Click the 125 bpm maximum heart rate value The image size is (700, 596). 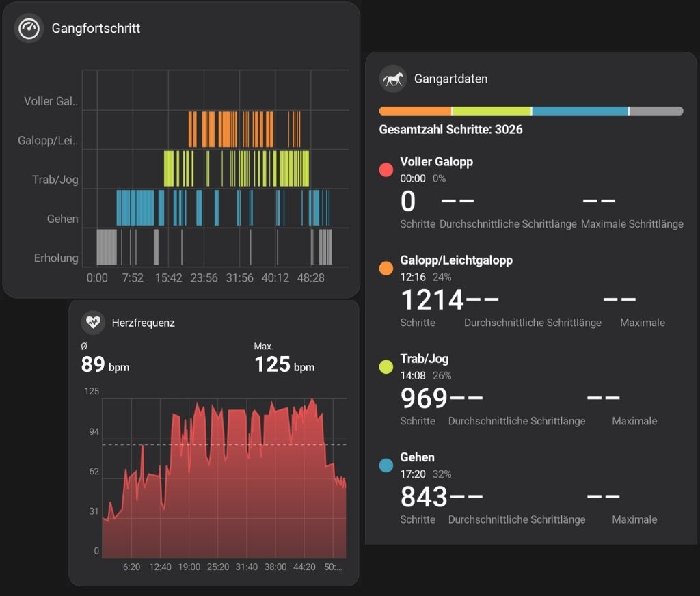click(284, 365)
